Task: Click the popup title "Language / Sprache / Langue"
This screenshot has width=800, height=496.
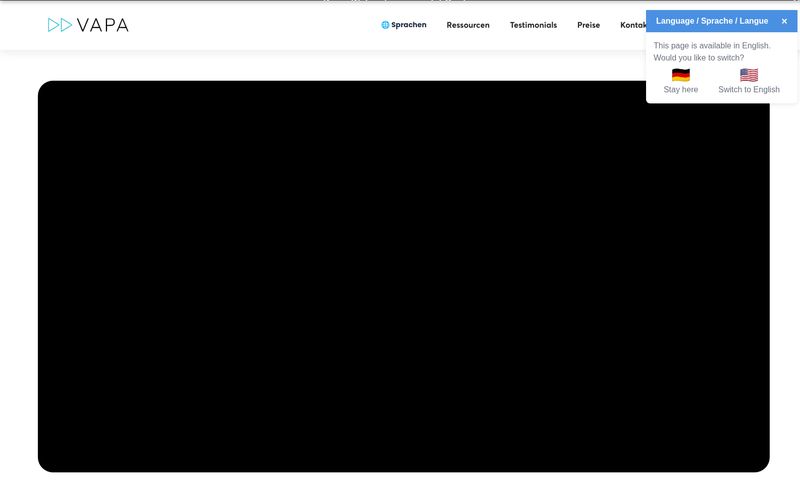Action: pos(712,21)
